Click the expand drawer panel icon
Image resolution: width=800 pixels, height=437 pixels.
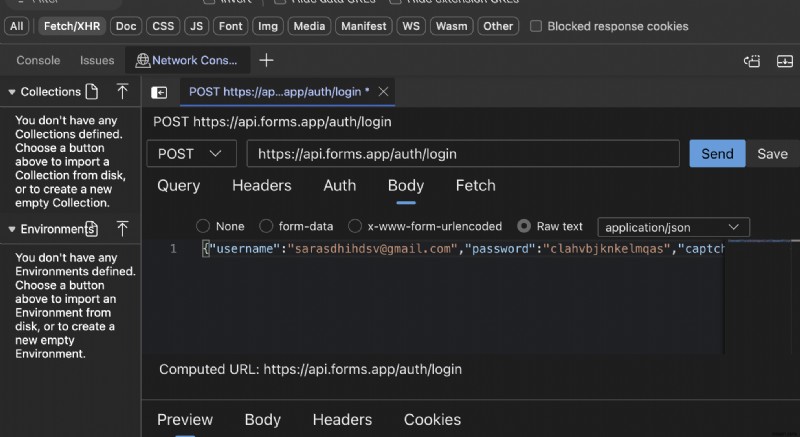click(x=785, y=61)
